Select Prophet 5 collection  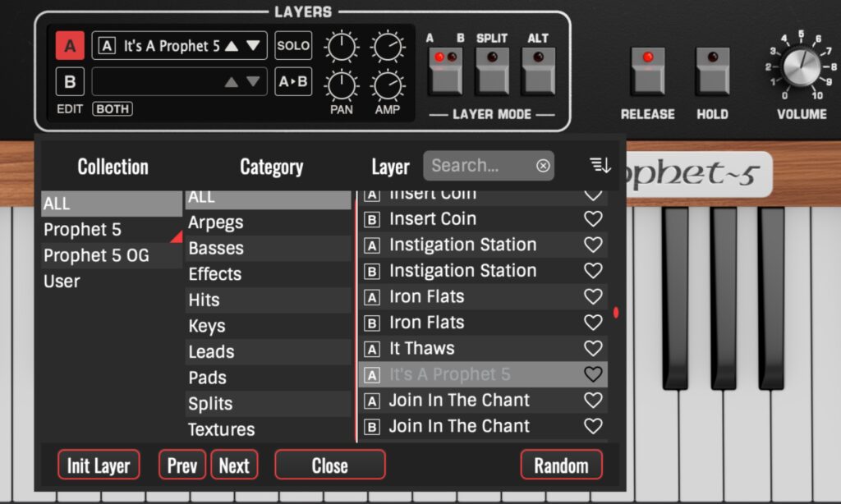coord(112,230)
